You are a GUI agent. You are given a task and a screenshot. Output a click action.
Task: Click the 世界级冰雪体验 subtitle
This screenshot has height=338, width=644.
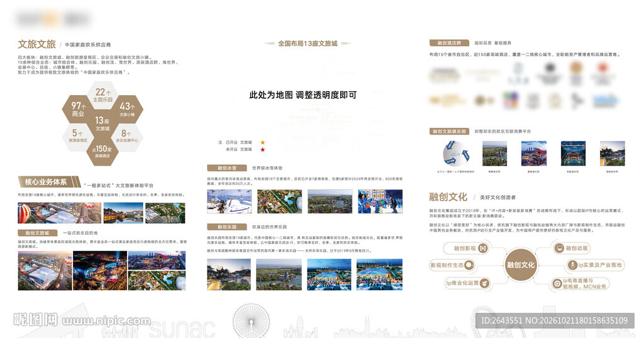267,168
